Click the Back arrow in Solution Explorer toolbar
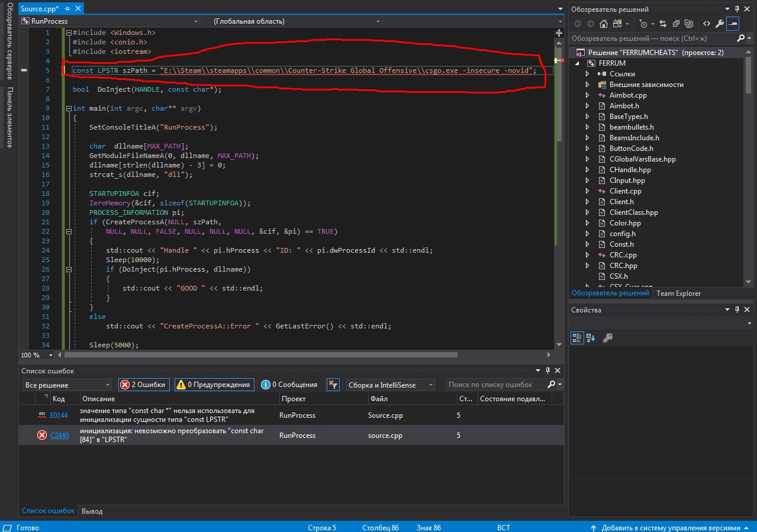Screen dimensions: 757x532 coord(578,24)
